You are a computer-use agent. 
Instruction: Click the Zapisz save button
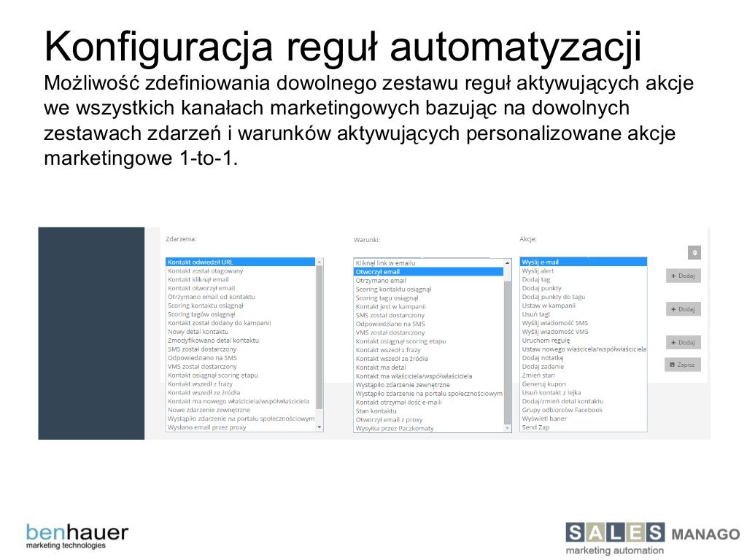pyautogui.click(x=682, y=365)
